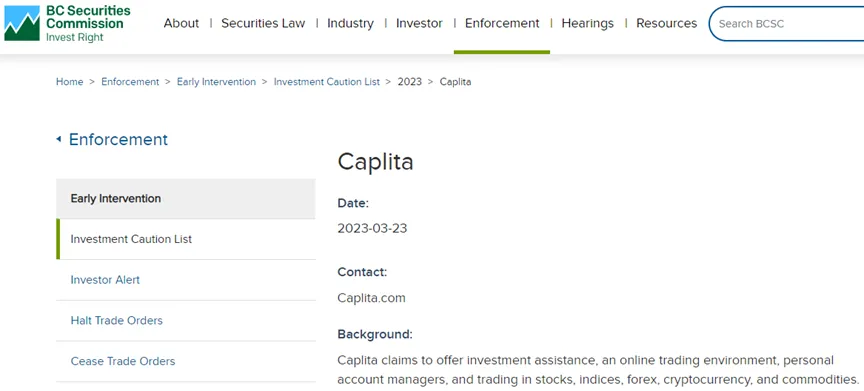This screenshot has height=391, width=864.
Task: Open the Enforcement sidebar heading link
Action: pyautogui.click(x=118, y=139)
